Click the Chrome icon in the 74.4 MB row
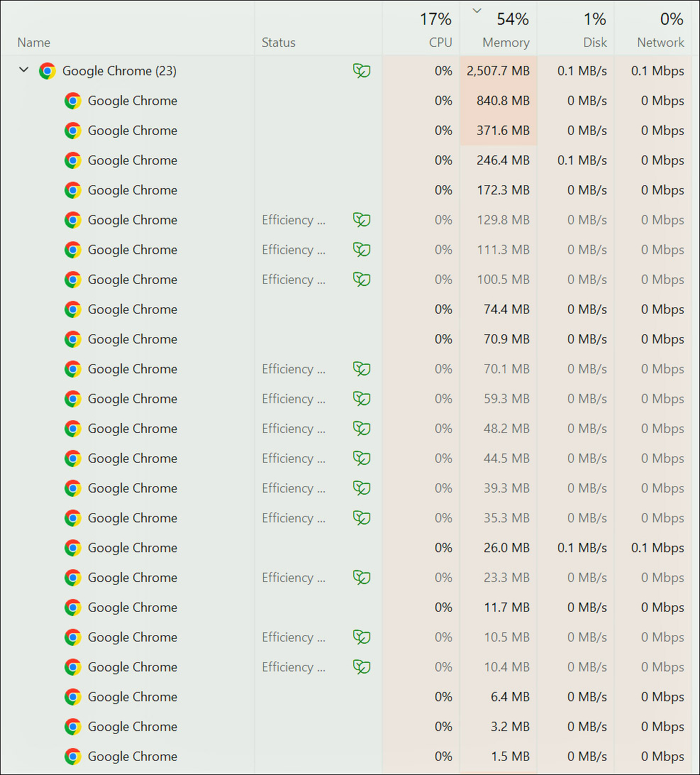 pyautogui.click(x=73, y=309)
